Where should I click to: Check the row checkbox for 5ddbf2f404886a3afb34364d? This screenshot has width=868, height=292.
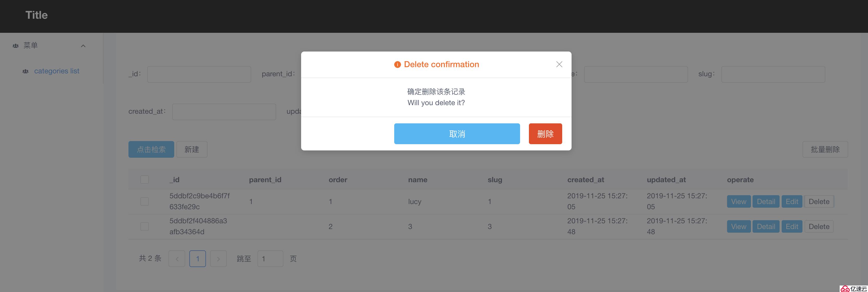coord(145,226)
